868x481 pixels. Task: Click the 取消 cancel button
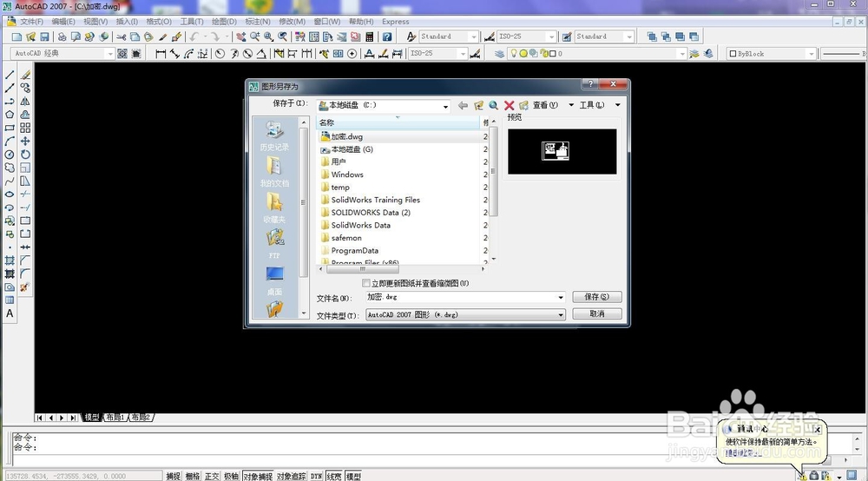click(x=597, y=313)
